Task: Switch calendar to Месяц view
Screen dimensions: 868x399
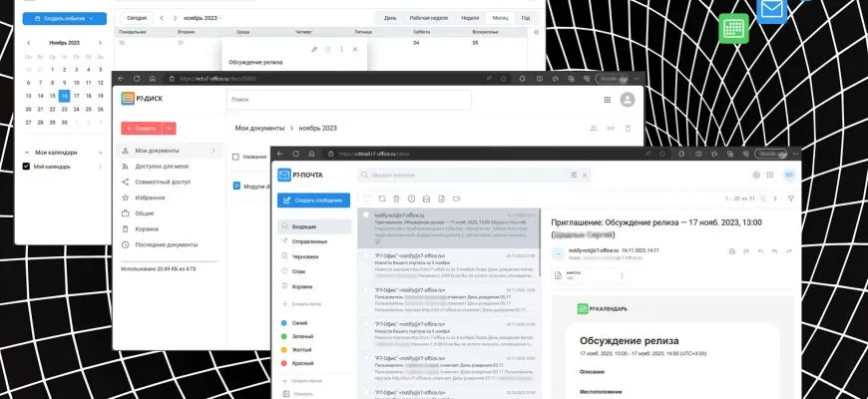Action: pos(501,18)
